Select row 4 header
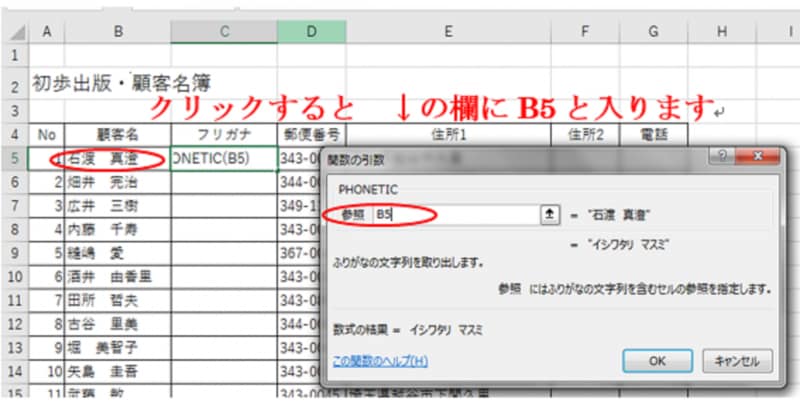 click(15, 135)
